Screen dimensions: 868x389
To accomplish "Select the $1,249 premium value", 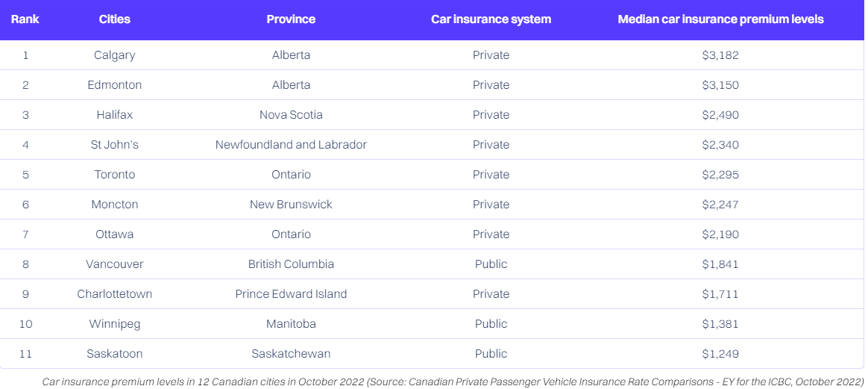I will (x=721, y=355).
